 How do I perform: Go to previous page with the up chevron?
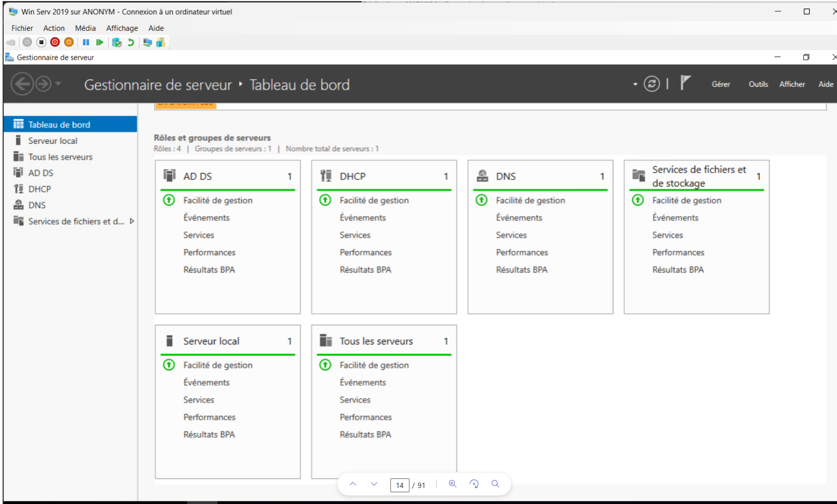pyautogui.click(x=353, y=484)
